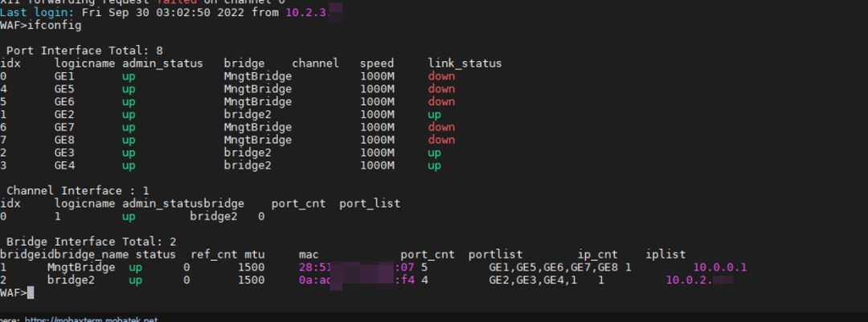Click 'GE5' logicname in port table
868x322 pixels.
coord(64,88)
